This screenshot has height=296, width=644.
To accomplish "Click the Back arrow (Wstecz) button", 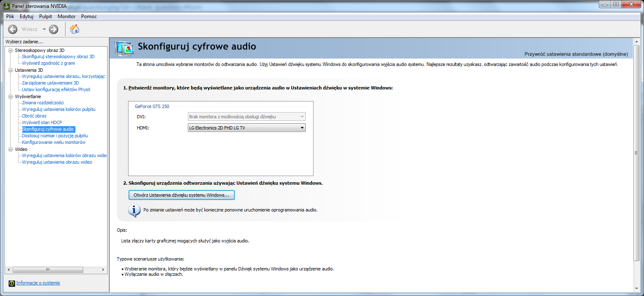I will click(x=13, y=29).
